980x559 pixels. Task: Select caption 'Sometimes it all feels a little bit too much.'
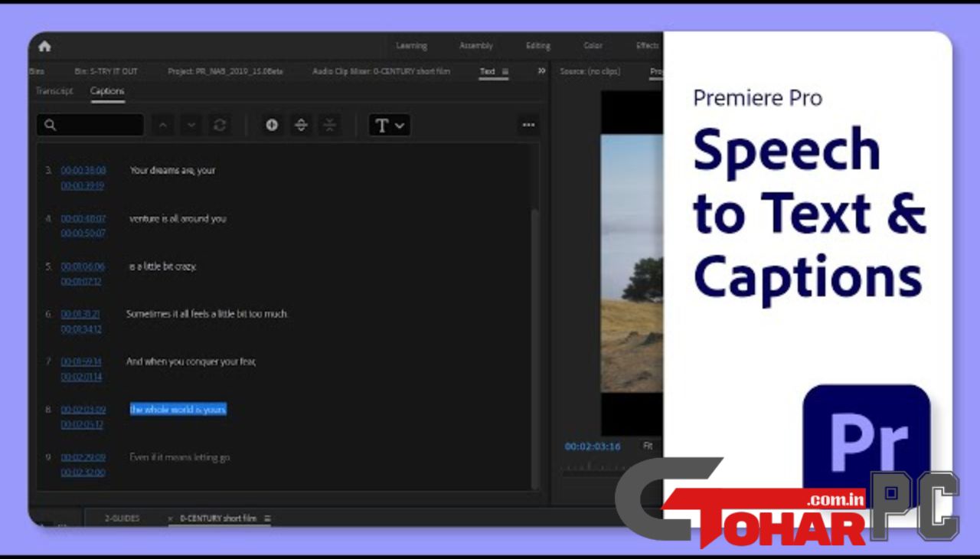point(207,314)
